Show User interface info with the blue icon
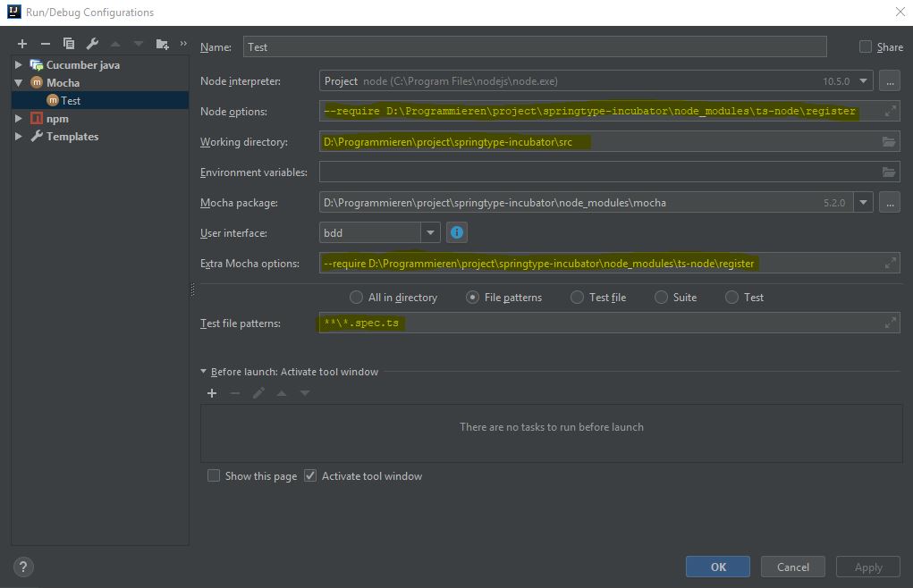Viewport: 913px width, 588px height. tap(457, 232)
